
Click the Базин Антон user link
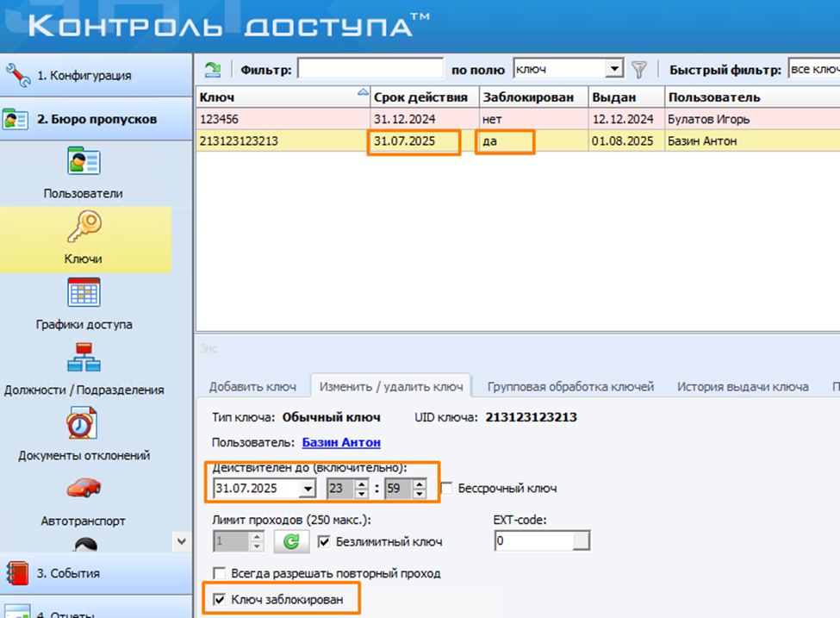[x=340, y=443]
